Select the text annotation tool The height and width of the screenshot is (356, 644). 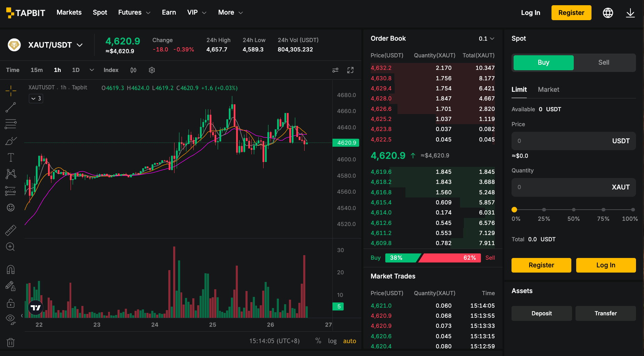click(x=11, y=157)
